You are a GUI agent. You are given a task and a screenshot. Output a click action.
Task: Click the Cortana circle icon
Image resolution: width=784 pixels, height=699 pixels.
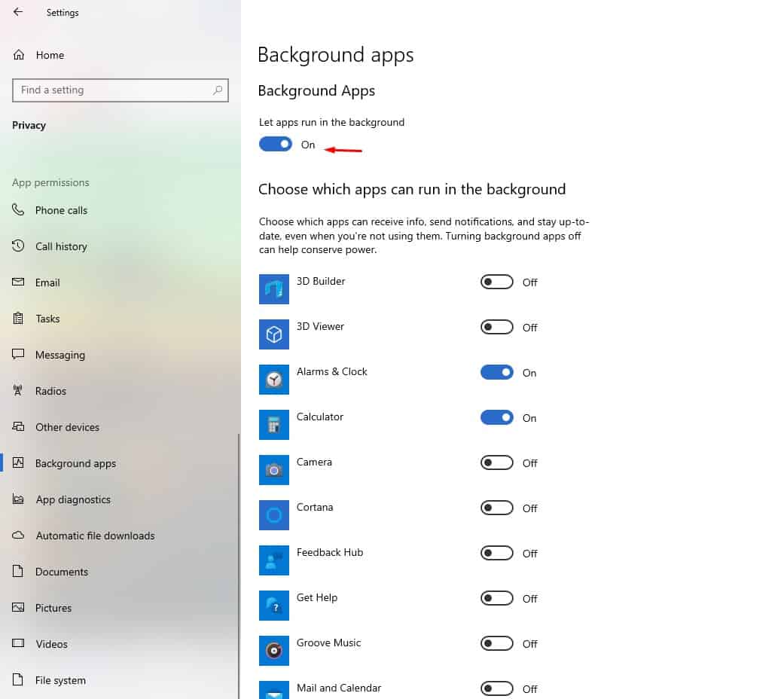(274, 515)
